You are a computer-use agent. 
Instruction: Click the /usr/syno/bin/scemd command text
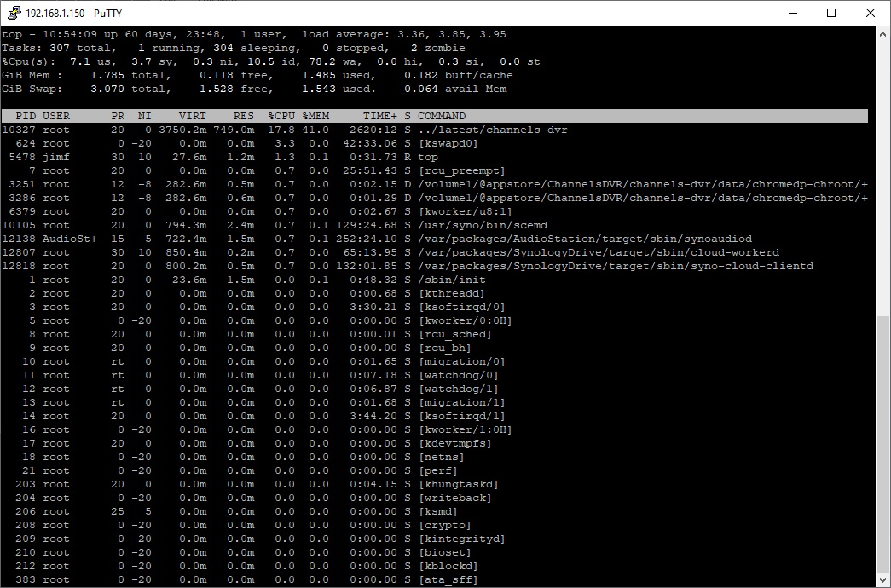click(472, 225)
